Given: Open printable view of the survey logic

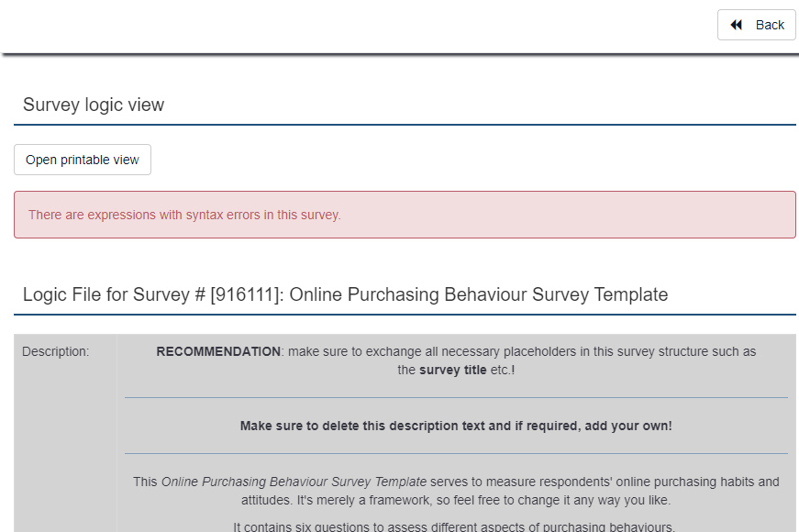Looking at the screenshot, I should click(83, 160).
